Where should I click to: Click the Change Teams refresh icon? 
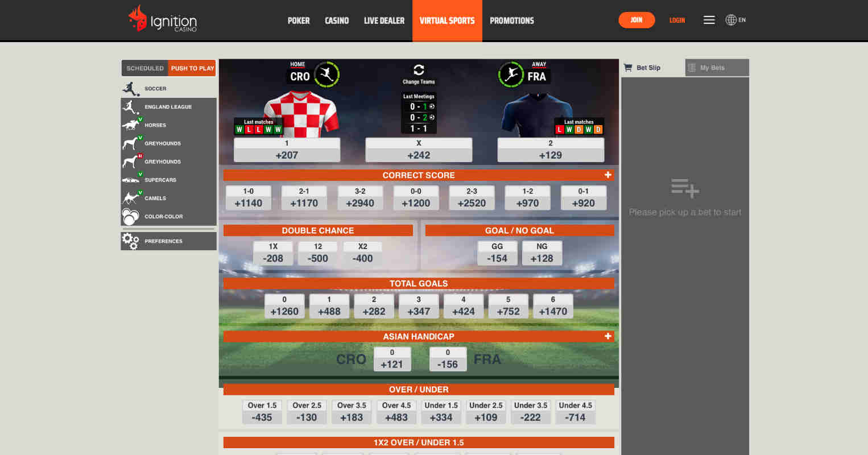click(419, 70)
